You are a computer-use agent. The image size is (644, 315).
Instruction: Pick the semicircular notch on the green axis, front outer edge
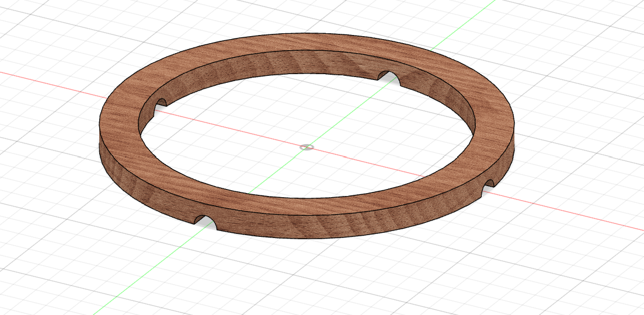[x=206, y=222]
